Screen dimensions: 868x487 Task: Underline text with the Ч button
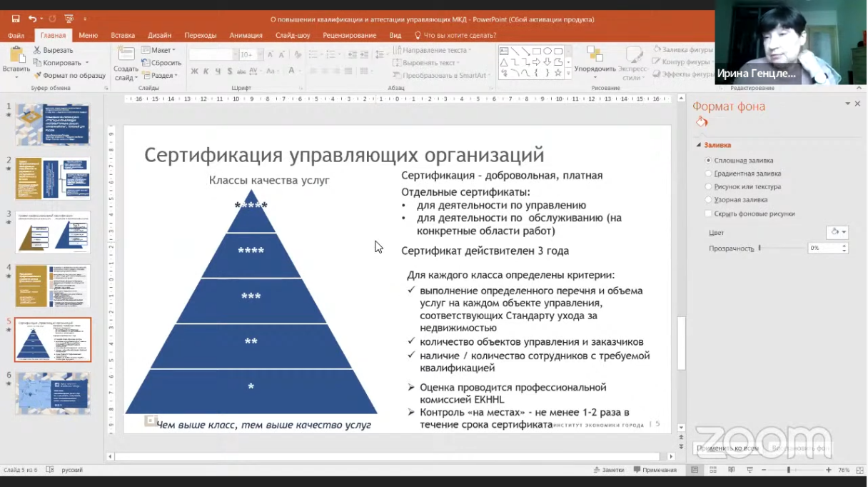coord(218,71)
